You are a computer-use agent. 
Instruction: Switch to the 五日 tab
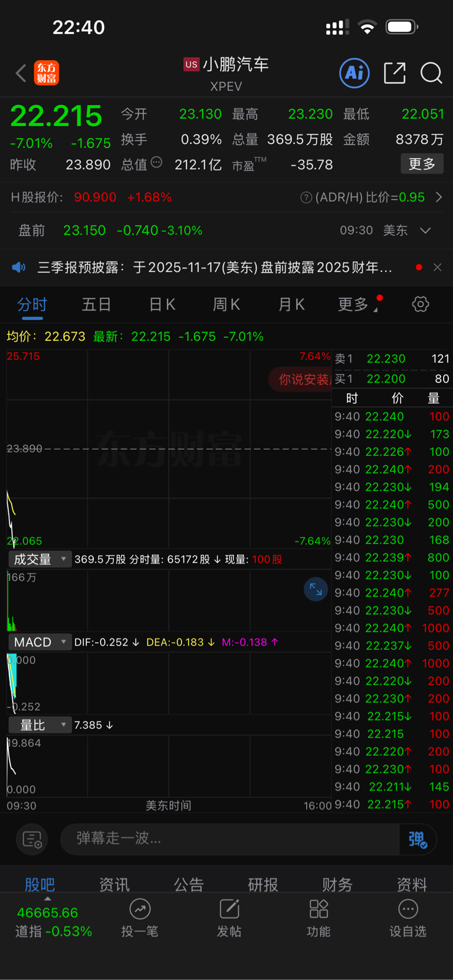coord(97,304)
